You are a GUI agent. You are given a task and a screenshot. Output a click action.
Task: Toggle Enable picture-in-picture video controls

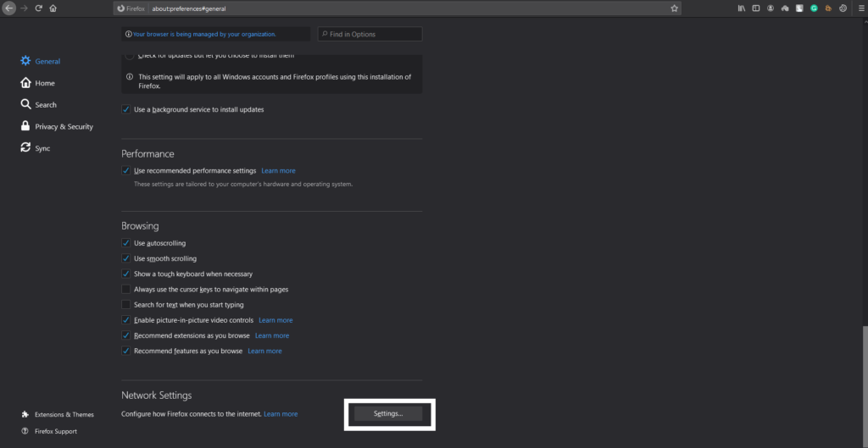[x=125, y=320]
